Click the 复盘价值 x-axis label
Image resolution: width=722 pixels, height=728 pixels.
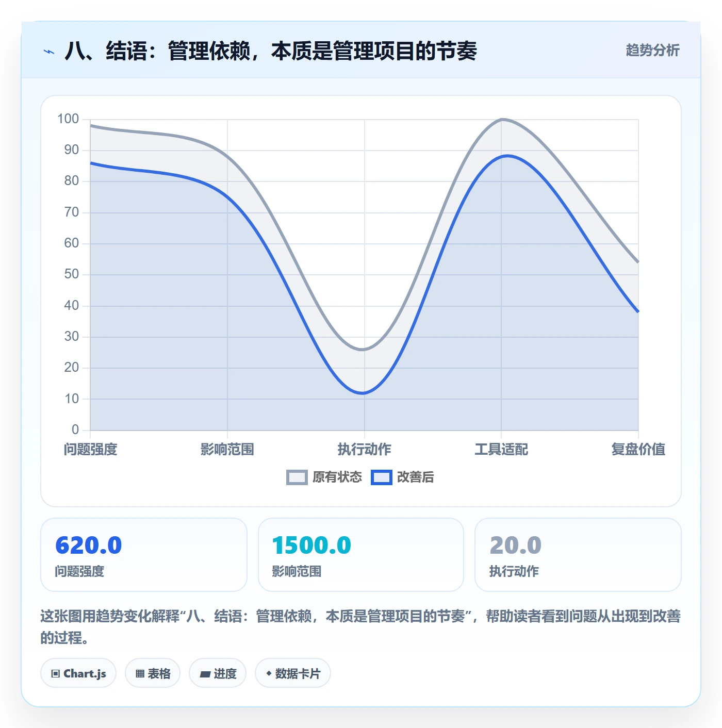[638, 450]
